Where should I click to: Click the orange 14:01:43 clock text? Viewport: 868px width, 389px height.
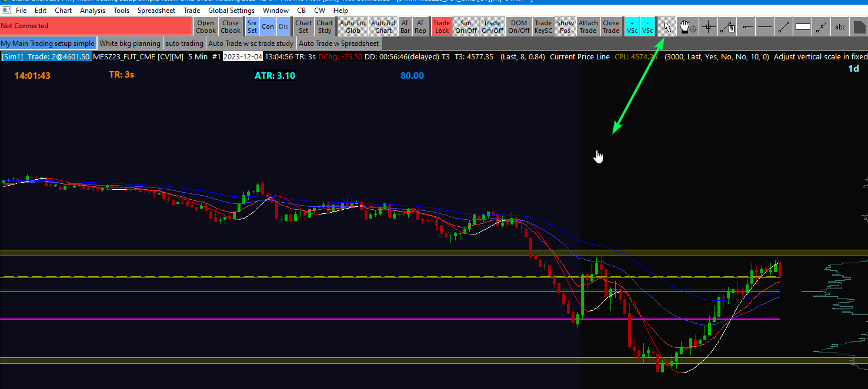pos(32,76)
